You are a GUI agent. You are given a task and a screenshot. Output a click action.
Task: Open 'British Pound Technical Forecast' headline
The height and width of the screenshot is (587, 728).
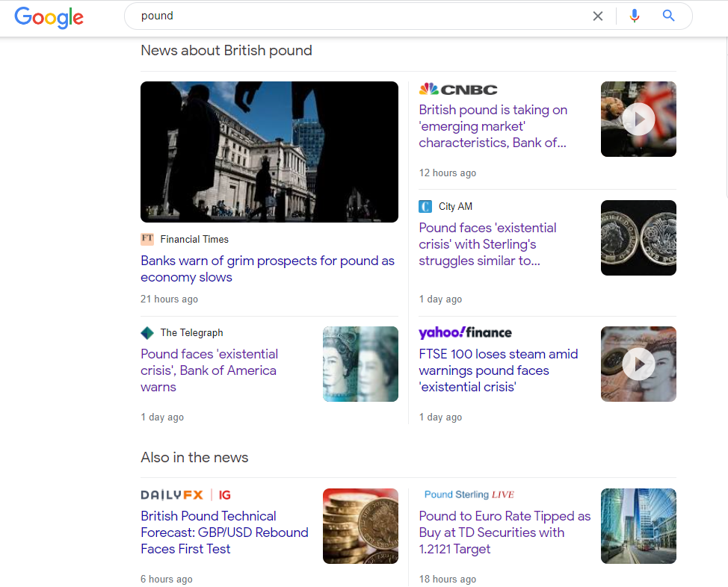pos(224,532)
